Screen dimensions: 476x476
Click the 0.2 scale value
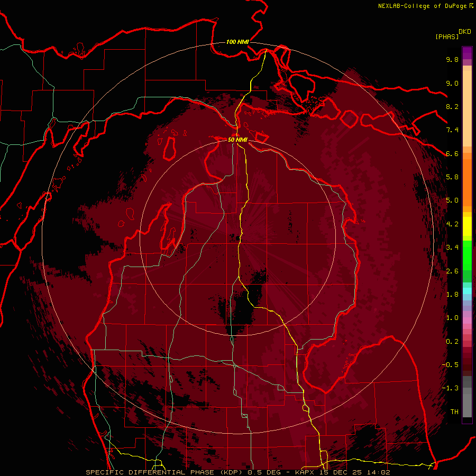tap(452, 342)
